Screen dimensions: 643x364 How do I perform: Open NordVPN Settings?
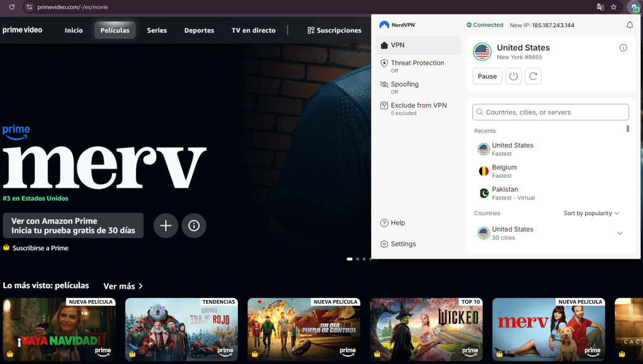[398, 244]
